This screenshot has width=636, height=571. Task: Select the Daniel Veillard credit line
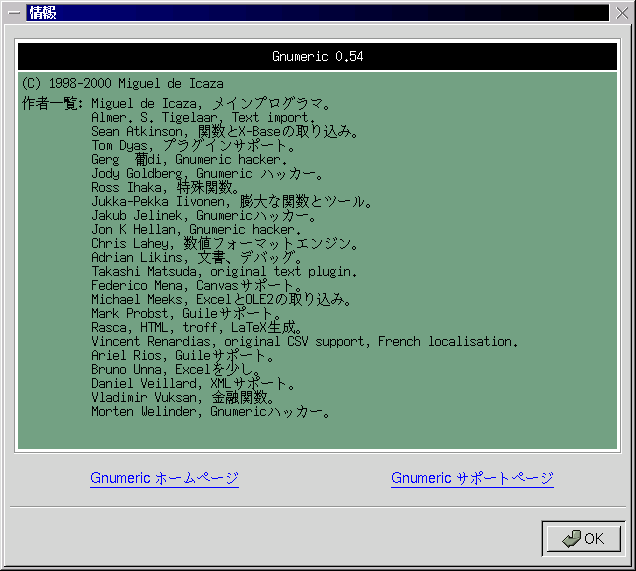[x=193, y=383]
